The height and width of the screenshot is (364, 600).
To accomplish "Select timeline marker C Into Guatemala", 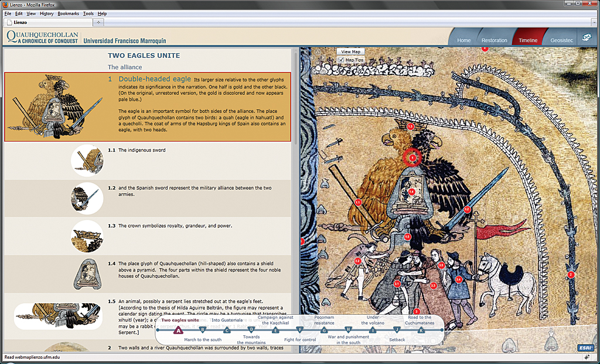I will click(x=227, y=330).
